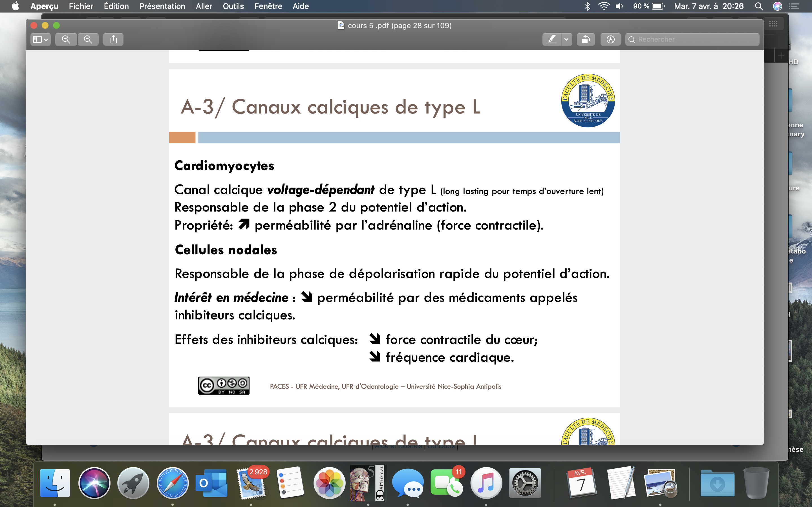Click the Creative Commons license badge
Screen dimensions: 812x507
pyautogui.click(x=224, y=386)
